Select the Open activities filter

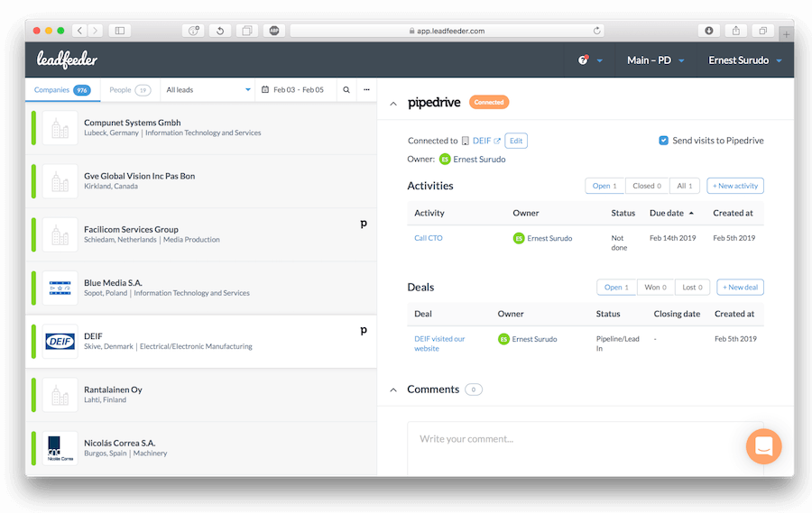coord(604,186)
